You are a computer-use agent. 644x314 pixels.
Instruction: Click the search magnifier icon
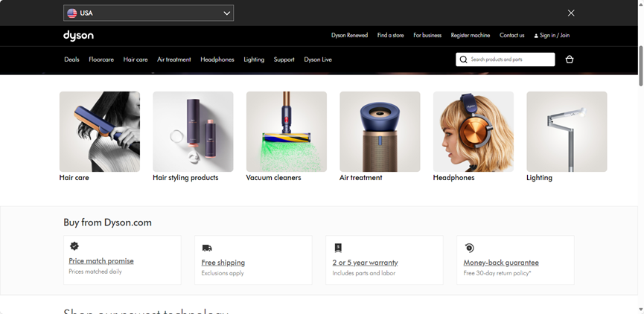[463, 60]
